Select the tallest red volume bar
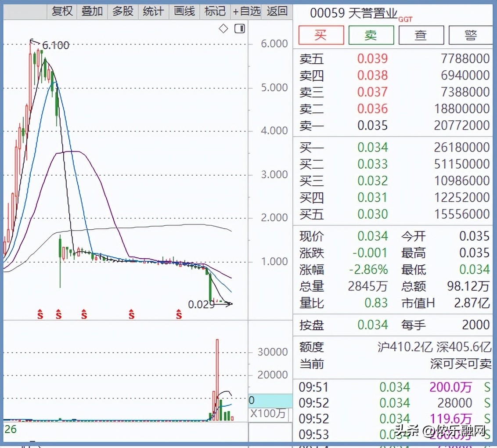The image size is (497, 448). point(217,379)
